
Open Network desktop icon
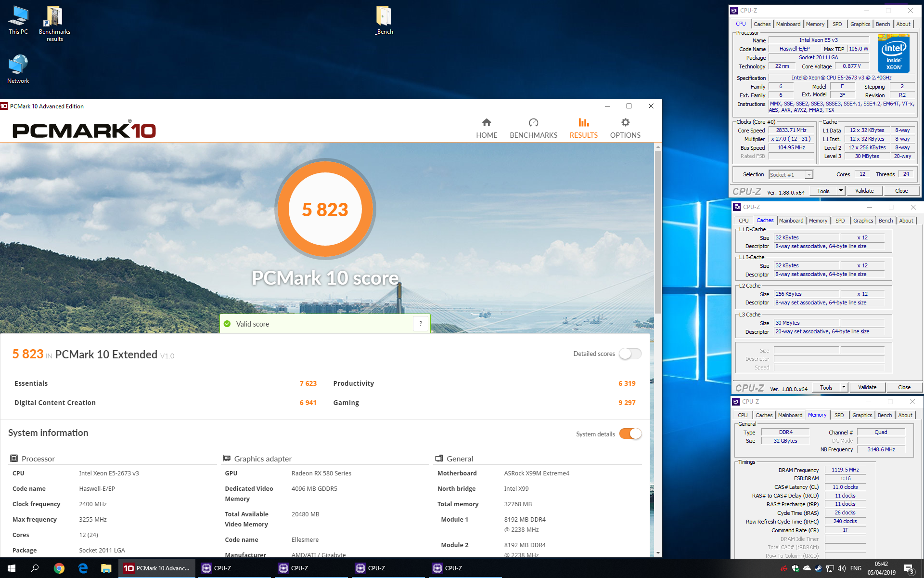[18, 69]
